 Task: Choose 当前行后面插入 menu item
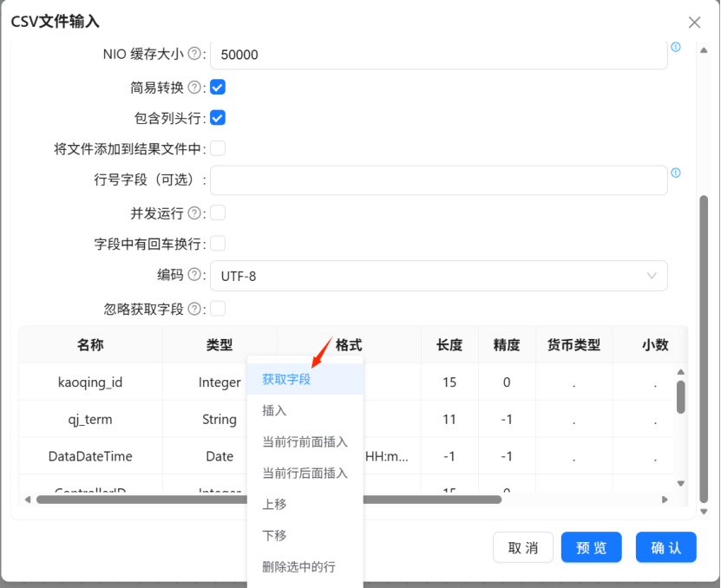point(305,473)
